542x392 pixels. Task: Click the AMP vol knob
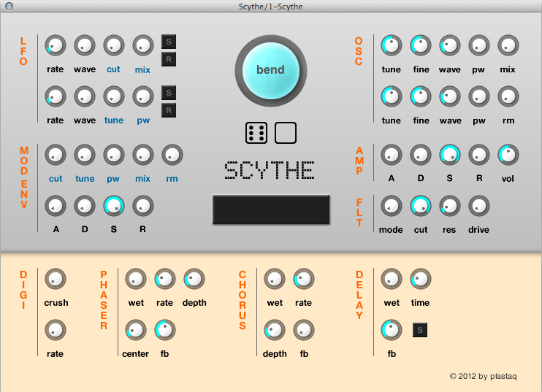tap(508, 154)
